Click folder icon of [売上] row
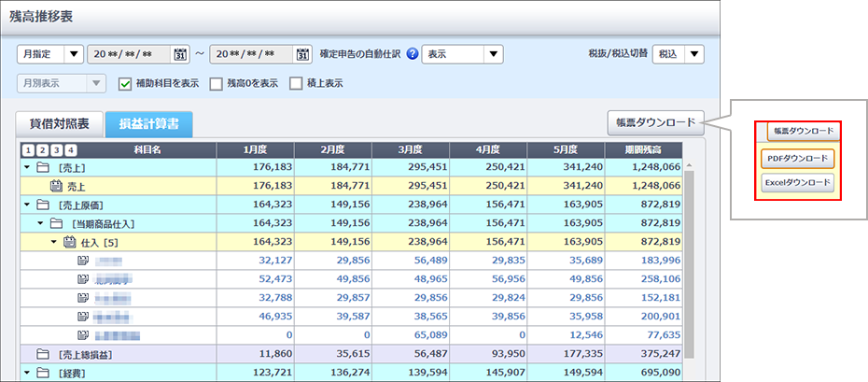 pyautogui.click(x=42, y=167)
